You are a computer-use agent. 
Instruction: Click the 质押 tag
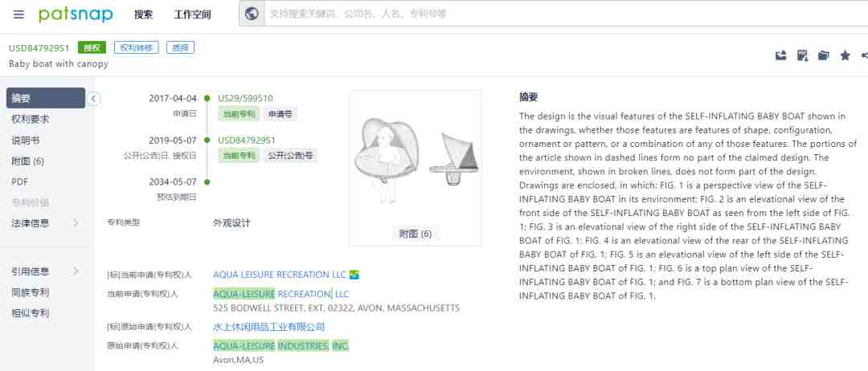click(181, 47)
